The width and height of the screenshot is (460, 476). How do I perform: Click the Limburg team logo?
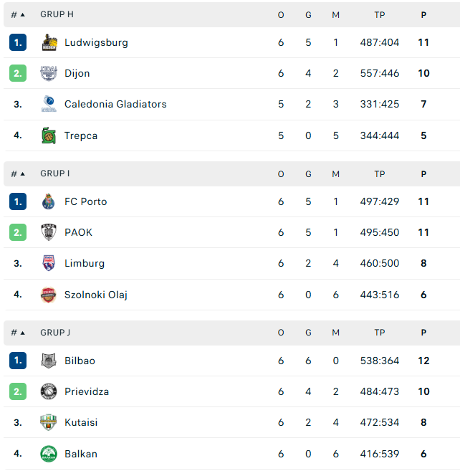pos(49,263)
